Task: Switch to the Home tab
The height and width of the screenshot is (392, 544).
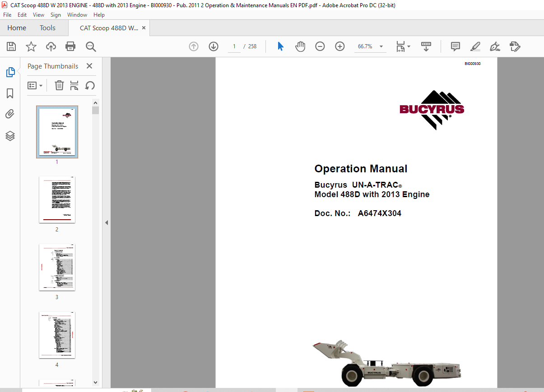Action: (17, 28)
